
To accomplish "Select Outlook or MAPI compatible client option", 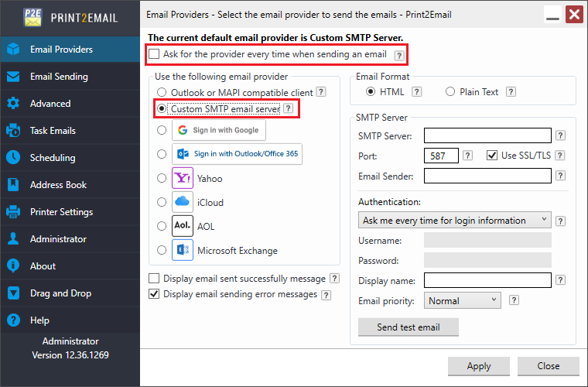I will tap(162, 92).
